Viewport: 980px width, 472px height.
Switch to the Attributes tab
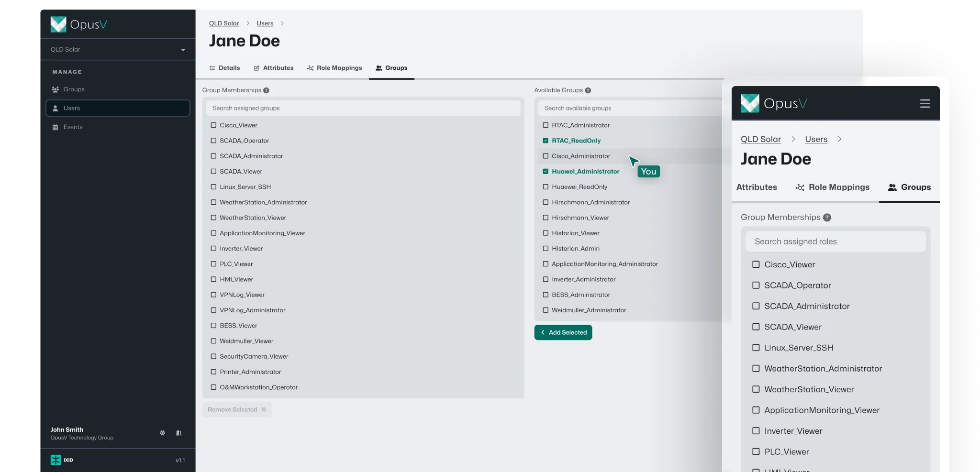(x=273, y=67)
